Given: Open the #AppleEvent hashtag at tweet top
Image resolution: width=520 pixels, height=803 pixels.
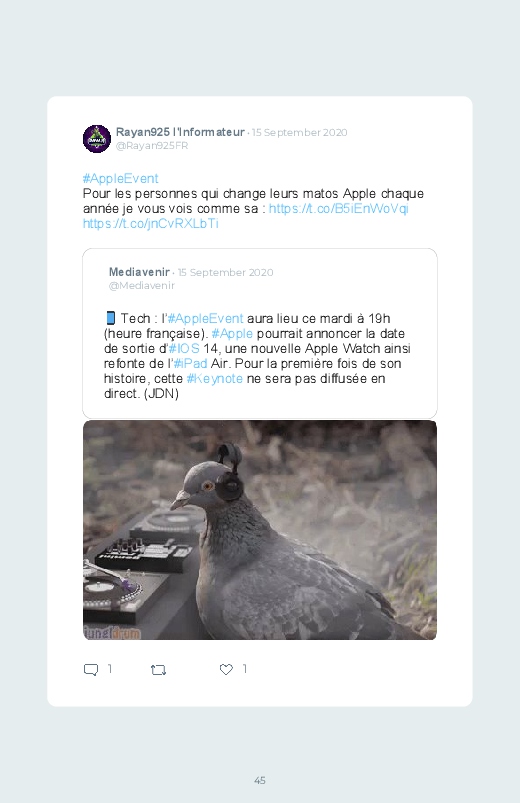Looking at the screenshot, I should (x=120, y=179).
